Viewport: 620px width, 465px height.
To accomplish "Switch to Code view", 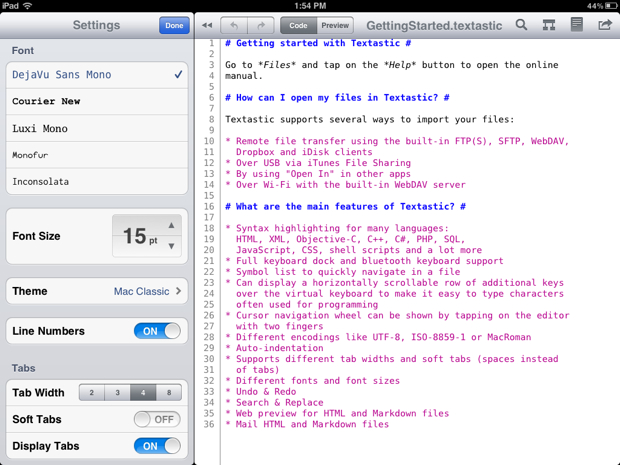I will (298, 26).
